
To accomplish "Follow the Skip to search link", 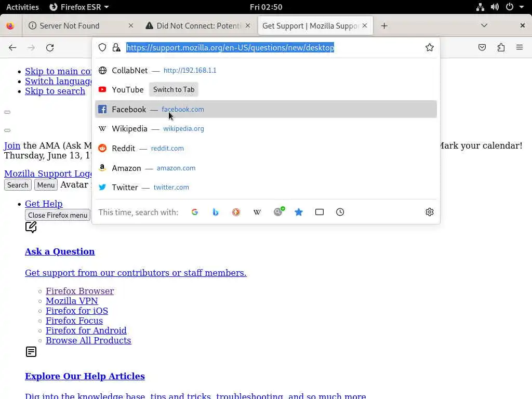I will 55,91.
